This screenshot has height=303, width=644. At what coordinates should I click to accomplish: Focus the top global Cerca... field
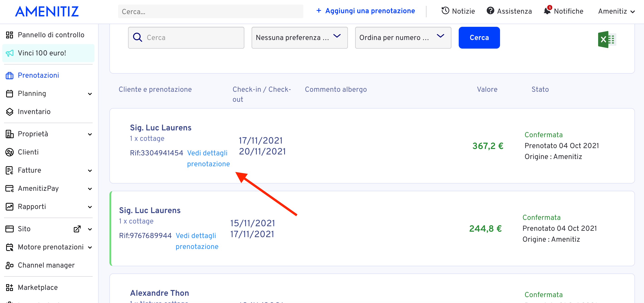point(211,12)
